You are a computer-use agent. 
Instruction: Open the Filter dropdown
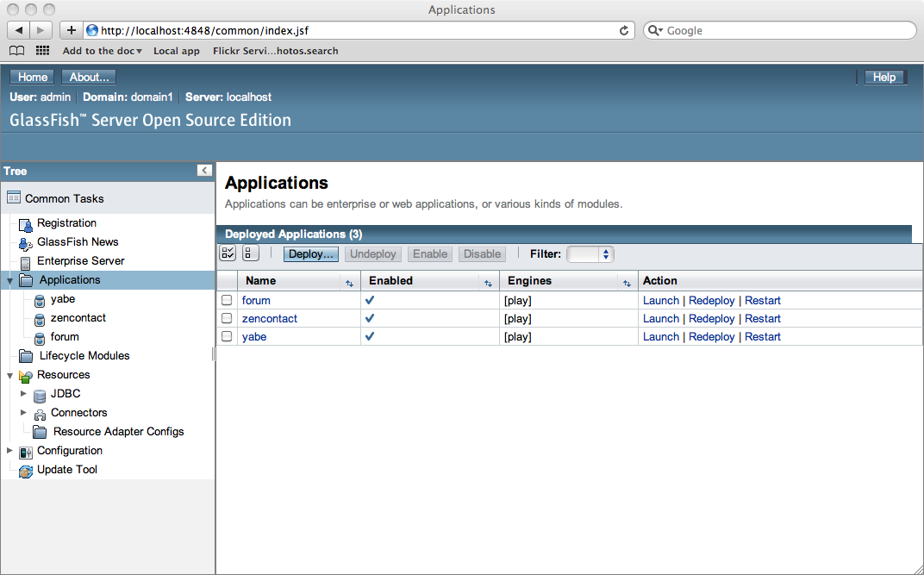point(590,254)
